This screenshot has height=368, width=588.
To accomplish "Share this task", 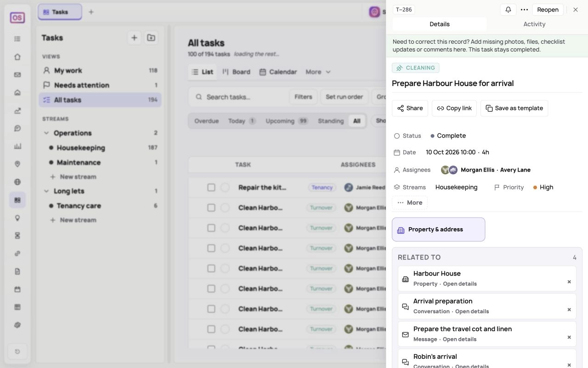I will point(410,108).
